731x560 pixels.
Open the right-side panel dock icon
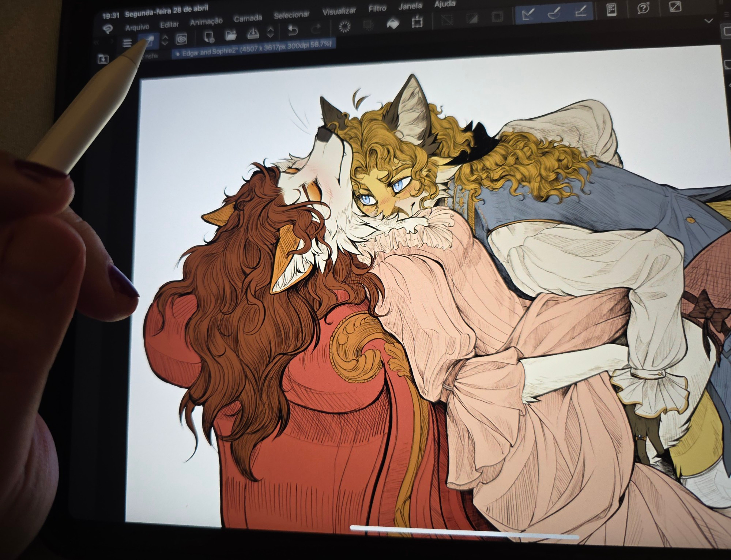tap(726, 32)
